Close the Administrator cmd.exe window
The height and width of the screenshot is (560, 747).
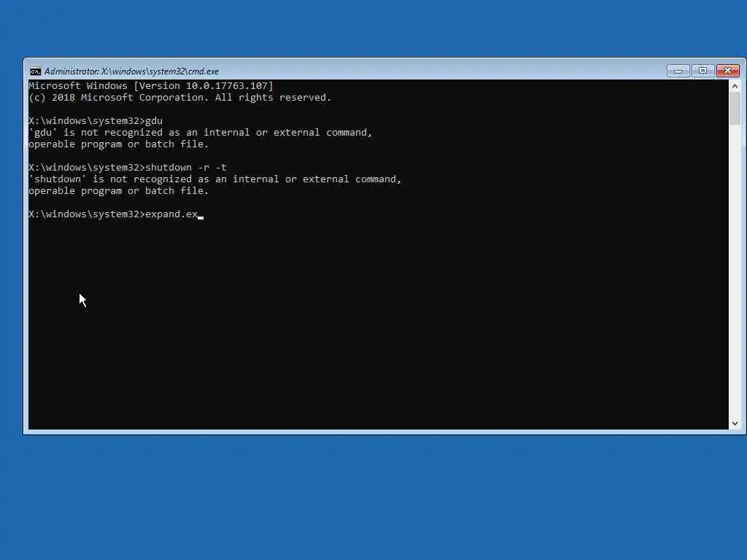[x=727, y=71]
